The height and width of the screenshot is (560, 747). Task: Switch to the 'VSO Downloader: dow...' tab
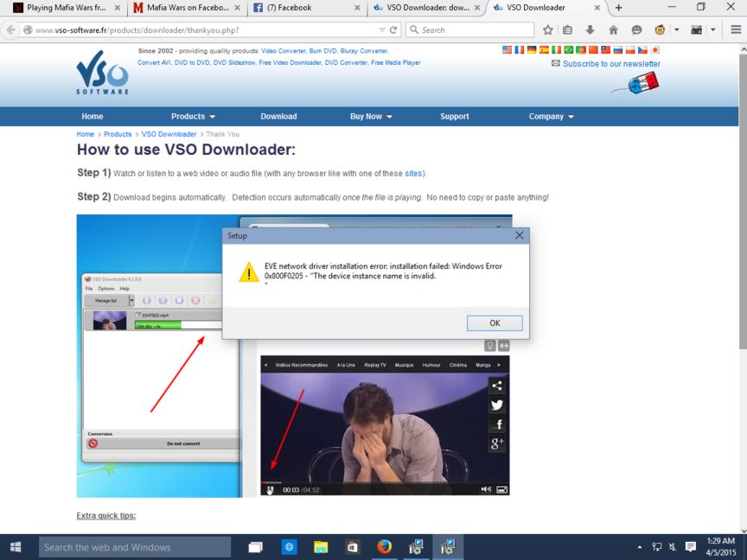pyautogui.click(x=427, y=8)
